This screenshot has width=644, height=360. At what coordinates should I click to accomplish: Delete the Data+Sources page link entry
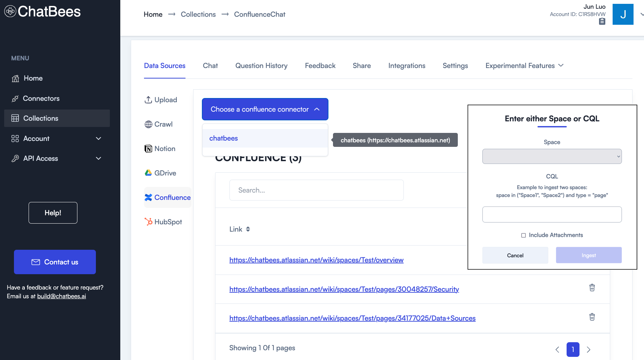pyautogui.click(x=592, y=317)
